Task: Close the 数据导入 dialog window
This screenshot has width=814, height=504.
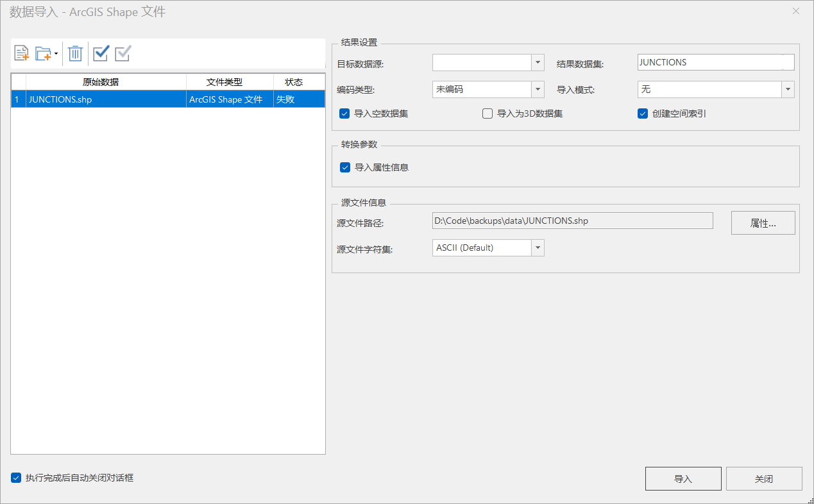Action: [x=796, y=11]
